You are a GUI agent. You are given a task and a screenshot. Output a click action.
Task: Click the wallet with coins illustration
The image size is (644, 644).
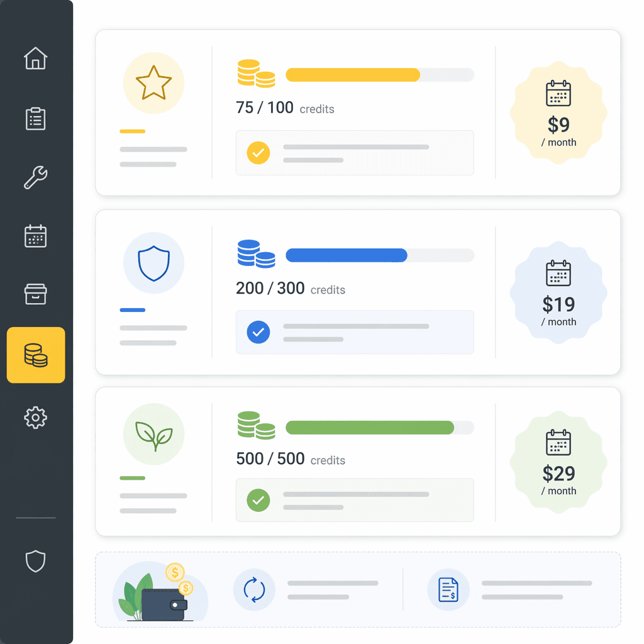(x=160, y=592)
